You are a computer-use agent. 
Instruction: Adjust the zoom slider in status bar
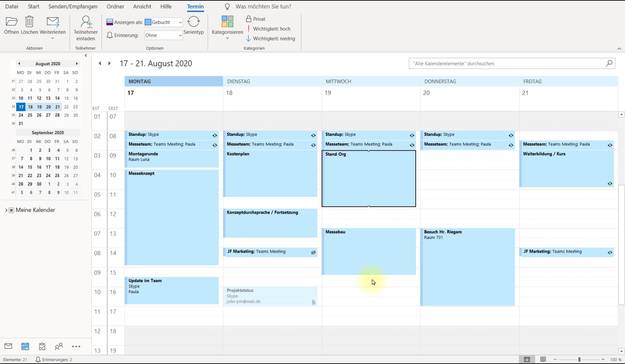coord(579,360)
